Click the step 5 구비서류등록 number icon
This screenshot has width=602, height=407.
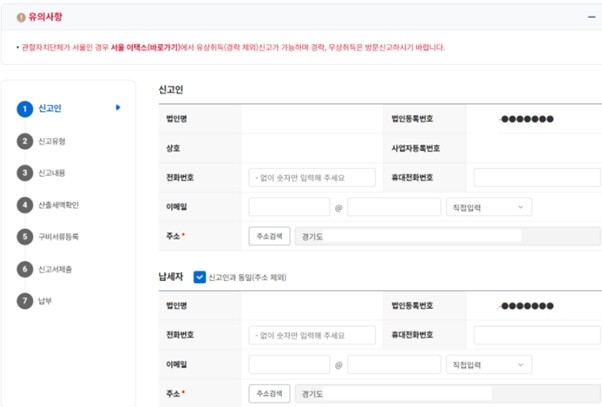click(25, 237)
